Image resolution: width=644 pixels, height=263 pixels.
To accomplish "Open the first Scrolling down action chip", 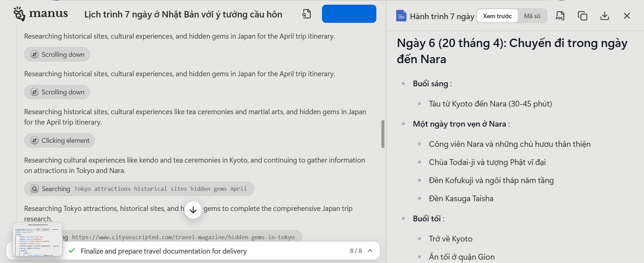I will click(57, 54).
